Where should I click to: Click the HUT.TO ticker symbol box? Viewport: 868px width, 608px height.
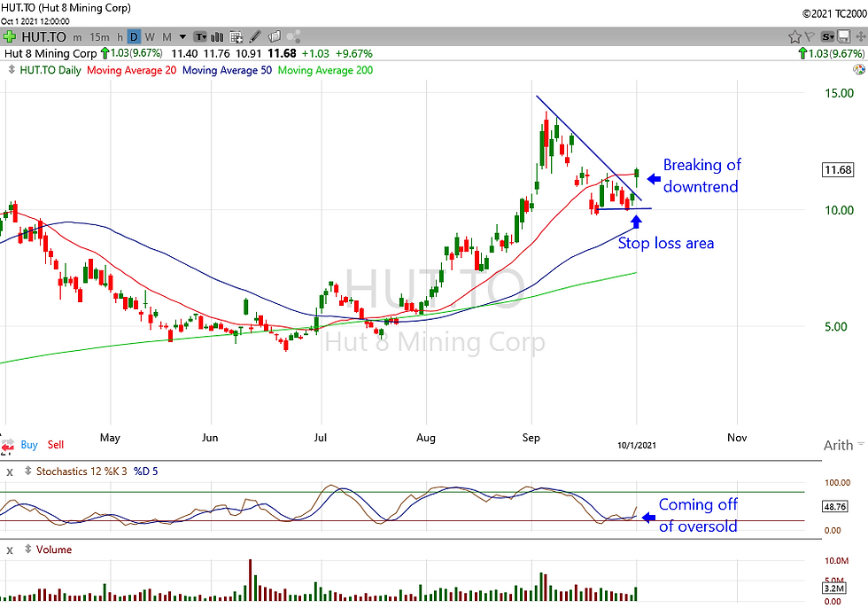coord(43,37)
